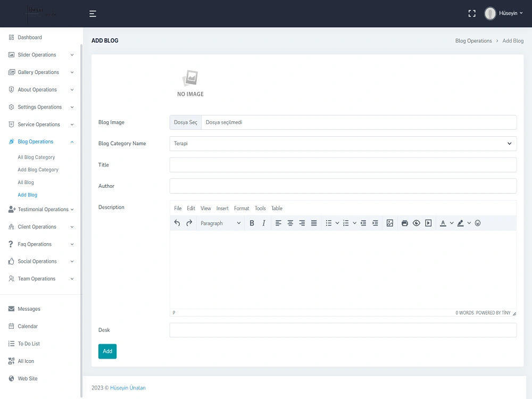Open the editor Table menu
Viewport: 532px width, 399px height.
coord(277,209)
